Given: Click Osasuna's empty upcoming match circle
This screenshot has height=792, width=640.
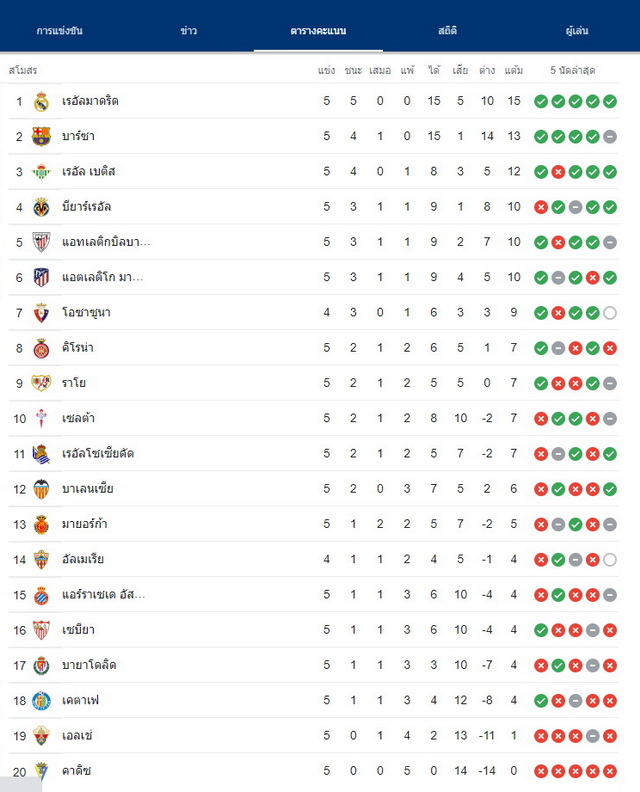Looking at the screenshot, I should pos(610,313).
